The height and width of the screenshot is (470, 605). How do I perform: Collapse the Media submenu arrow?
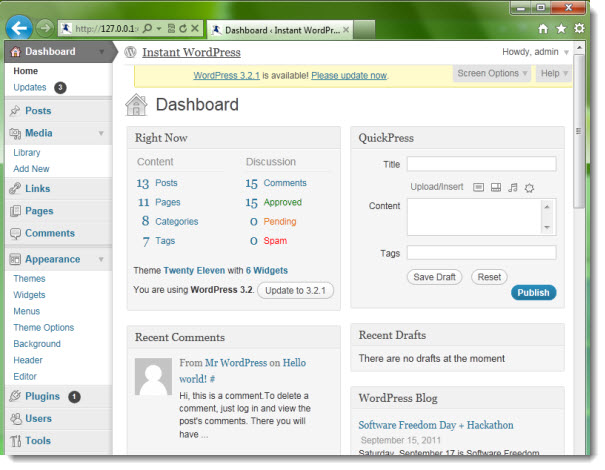(x=101, y=133)
